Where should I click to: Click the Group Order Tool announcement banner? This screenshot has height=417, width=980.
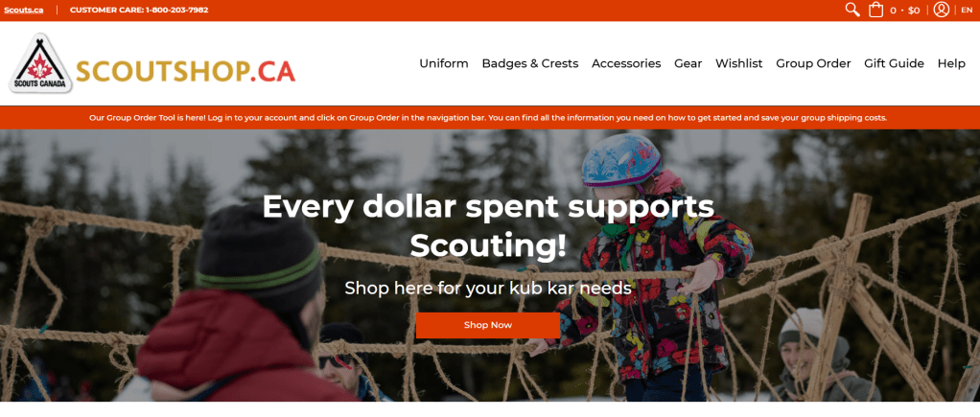[x=488, y=118]
